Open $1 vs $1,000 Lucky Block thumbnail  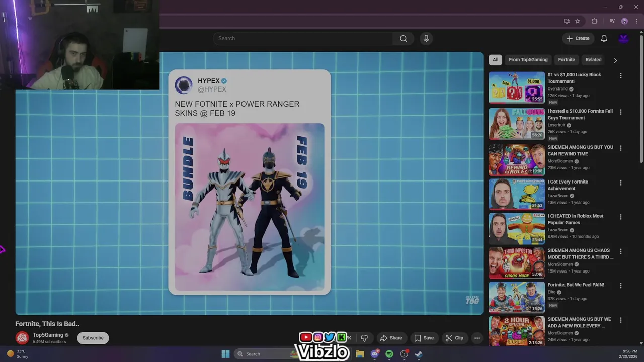[517, 87]
